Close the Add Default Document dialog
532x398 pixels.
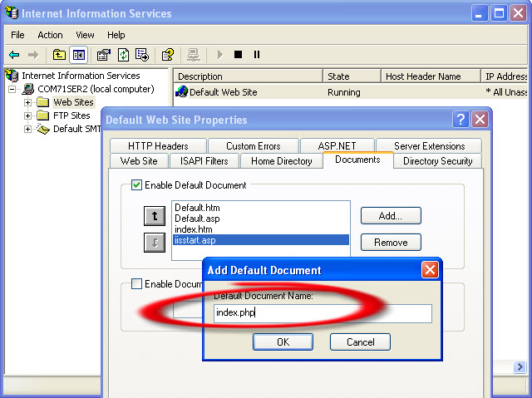[430, 270]
